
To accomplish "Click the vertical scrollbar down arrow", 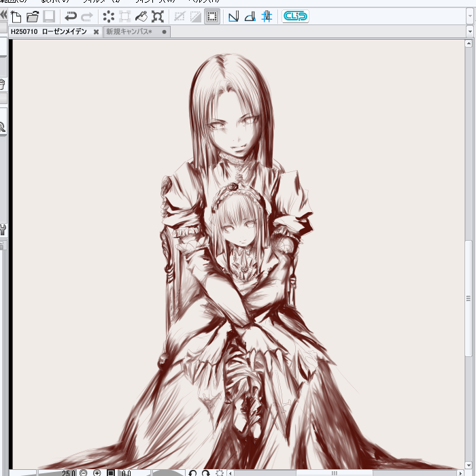I will pyautogui.click(x=469, y=465).
